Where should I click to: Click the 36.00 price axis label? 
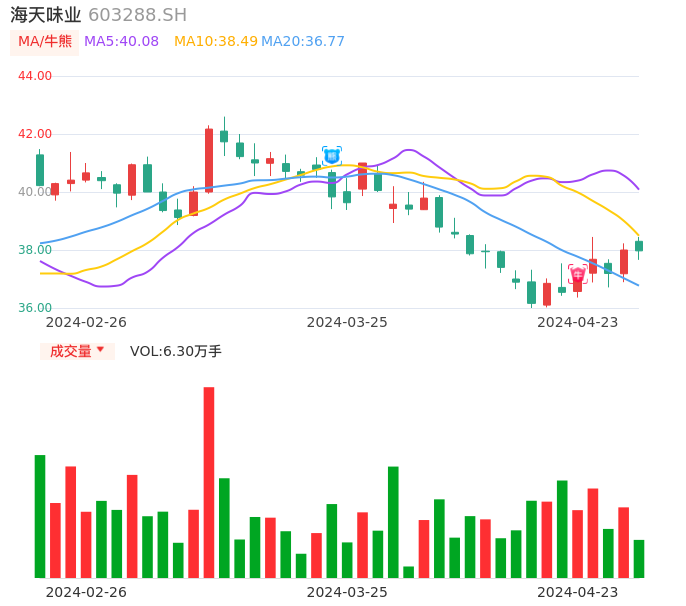(35, 308)
